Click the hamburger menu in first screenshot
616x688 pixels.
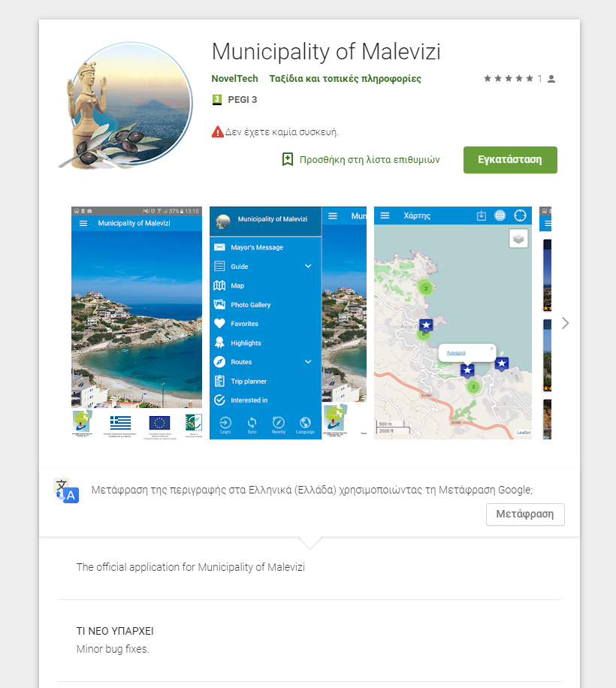(83, 223)
